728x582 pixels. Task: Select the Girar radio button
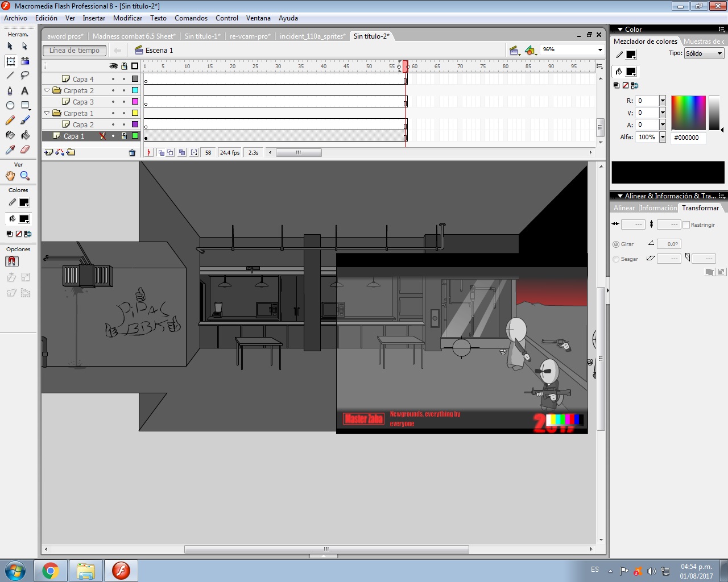[x=616, y=244]
